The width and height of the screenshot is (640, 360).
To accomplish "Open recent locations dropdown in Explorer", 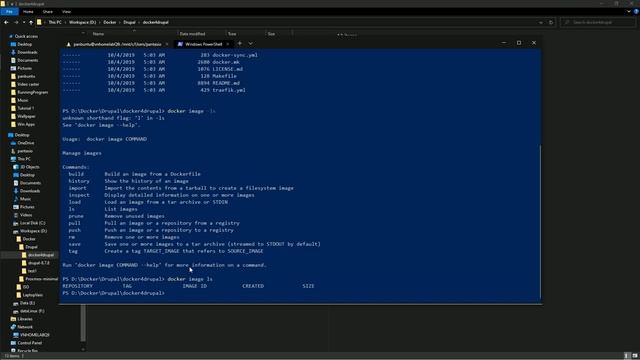I will (x=24, y=22).
